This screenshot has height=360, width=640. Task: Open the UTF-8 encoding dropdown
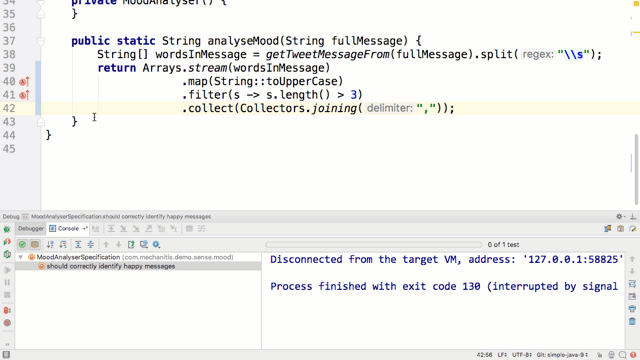[522, 355]
